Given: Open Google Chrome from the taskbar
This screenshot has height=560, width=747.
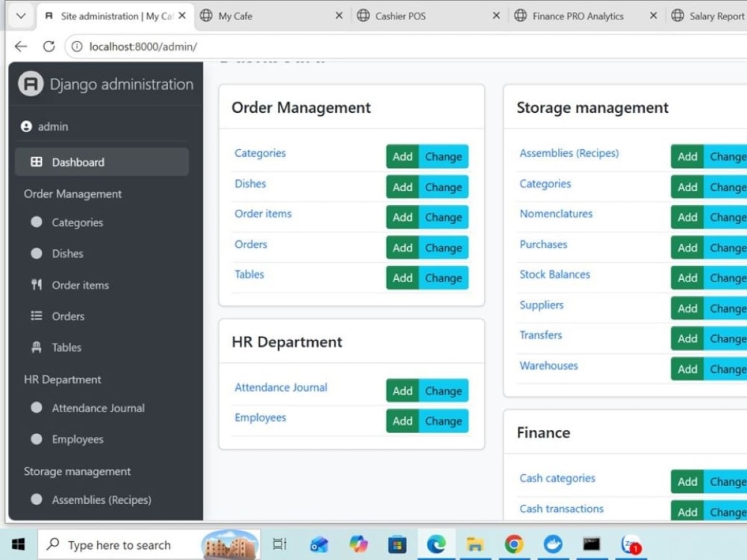Looking at the screenshot, I should point(514,544).
